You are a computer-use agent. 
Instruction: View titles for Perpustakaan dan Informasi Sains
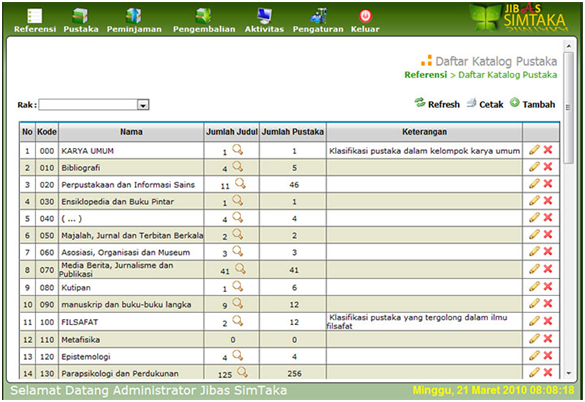pos(240,183)
